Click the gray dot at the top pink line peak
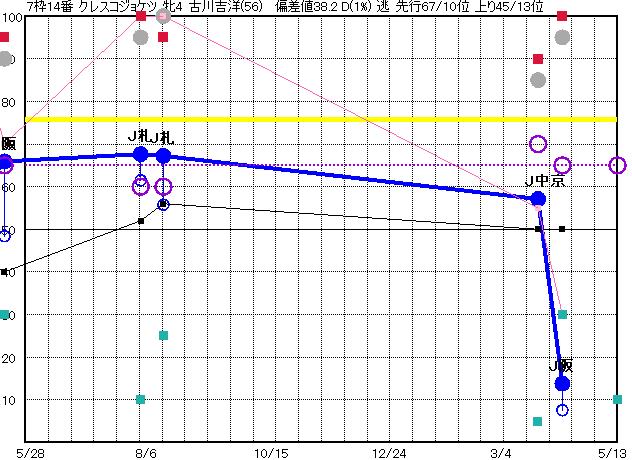 (163, 16)
